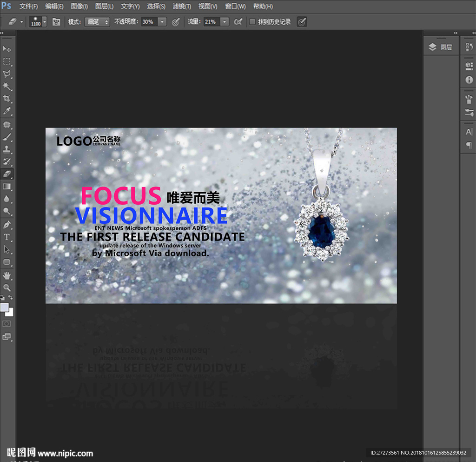Toggle the brush panel button
The image size is (476, 462).
(56, 22)
